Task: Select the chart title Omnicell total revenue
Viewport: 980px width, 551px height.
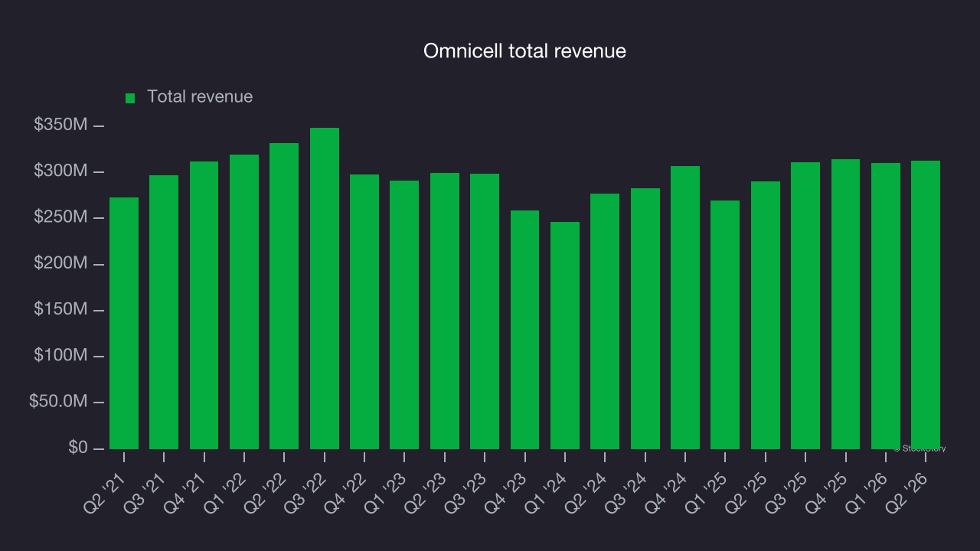Action: 525,51
